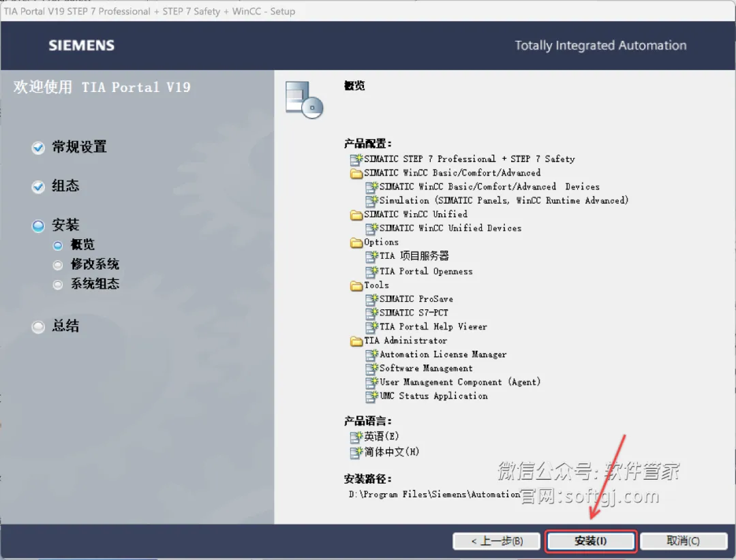The image size is (736, 560).
Task: Click icon of WinCC Basic/Comfort/Advanced Devices
Action: (x=372, y=187)
